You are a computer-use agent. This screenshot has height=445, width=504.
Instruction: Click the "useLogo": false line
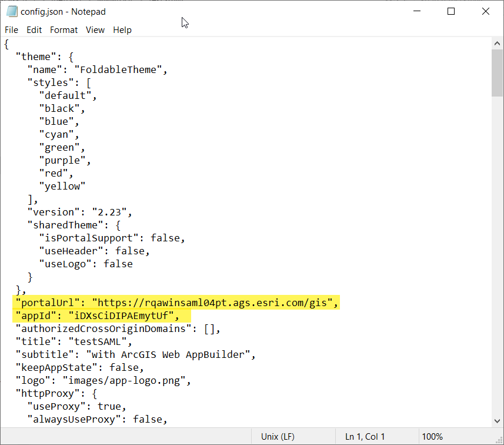pyautogui.click(x=86, y=264)
